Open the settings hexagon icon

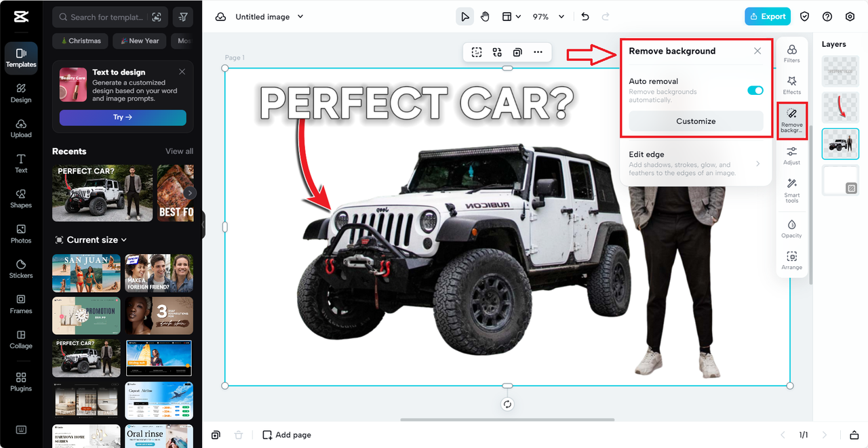[x=850, y=17]
